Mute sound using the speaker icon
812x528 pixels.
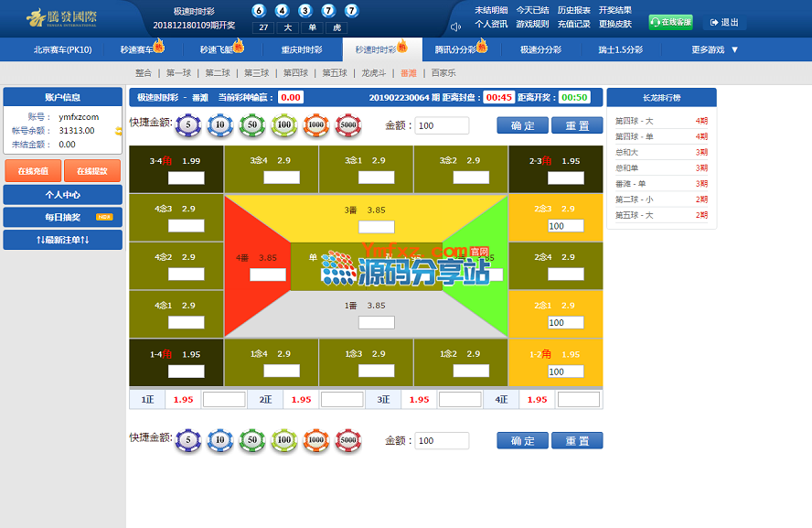coord(456,25)
